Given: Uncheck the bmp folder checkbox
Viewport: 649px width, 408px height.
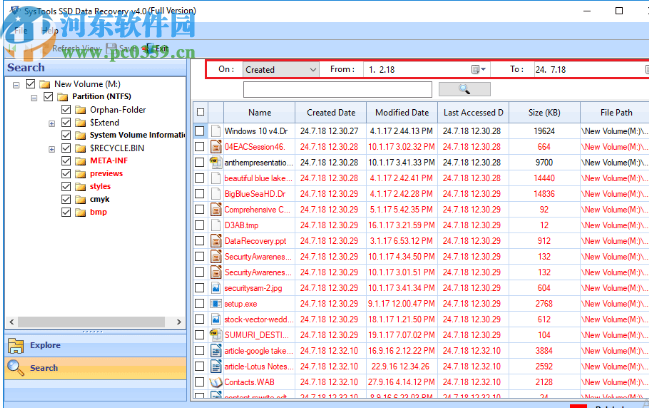Looking at the screenshot, I should tap(66, 212).
